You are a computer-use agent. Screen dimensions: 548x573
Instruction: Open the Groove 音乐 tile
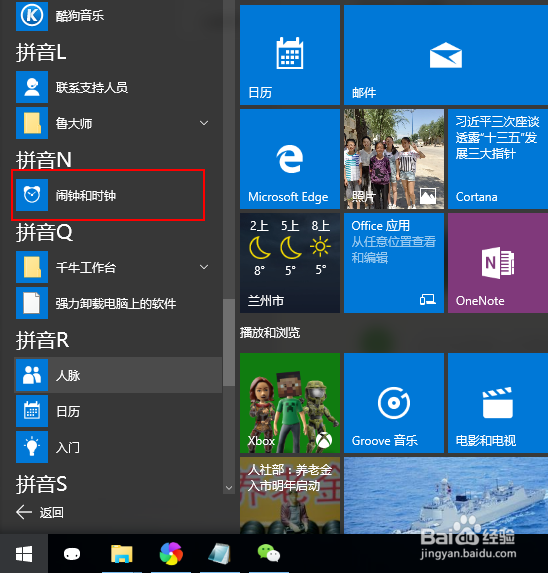(x=394, y=403)
